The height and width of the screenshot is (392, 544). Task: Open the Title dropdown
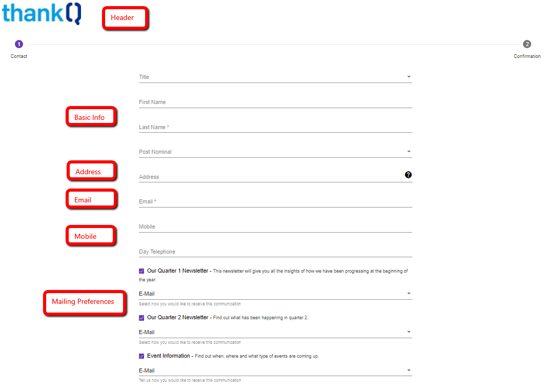point(275,77)
